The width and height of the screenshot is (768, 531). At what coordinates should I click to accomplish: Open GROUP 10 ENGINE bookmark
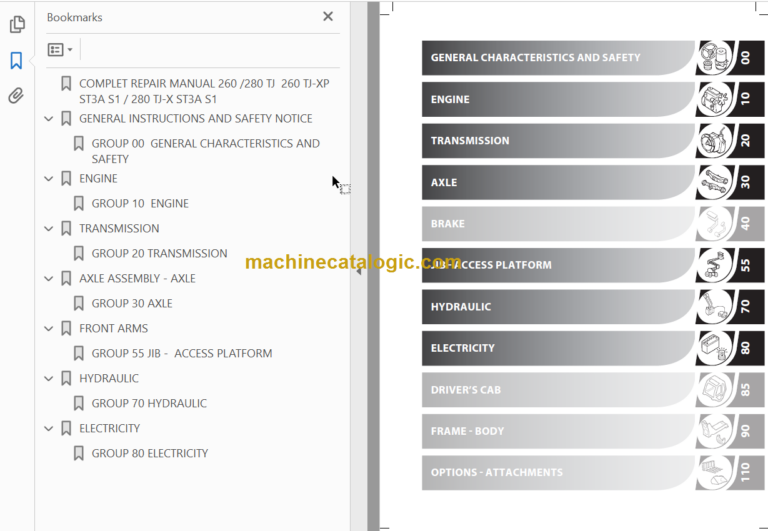click(140, 204)
